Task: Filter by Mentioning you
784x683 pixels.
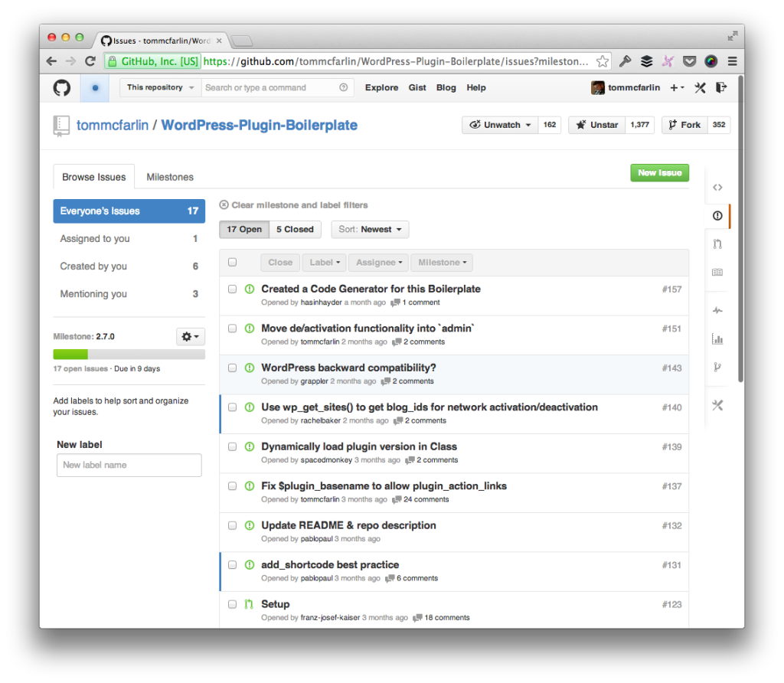Action: pyautogui.click(x=129, y=294)
